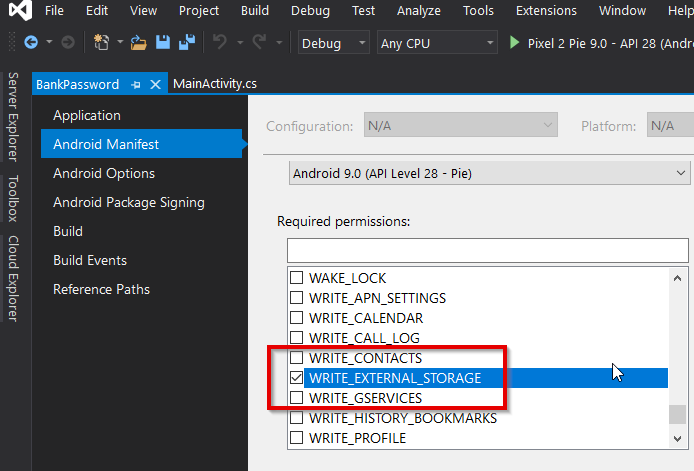
Task: Open the Android 9.0 API Level dropdown
Action: pyautogui.click(x=489, y=173)
